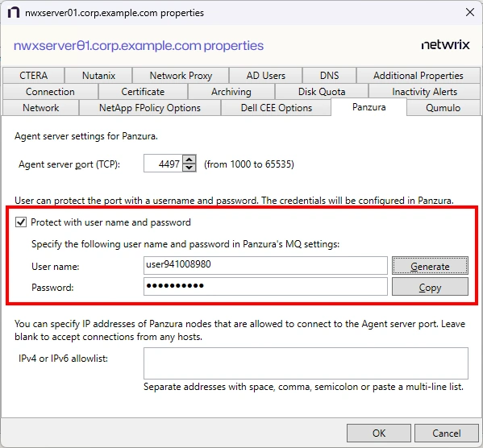Decrease the agent server port value
This screenshot has height=448, width=483.
tap(189, 168)
